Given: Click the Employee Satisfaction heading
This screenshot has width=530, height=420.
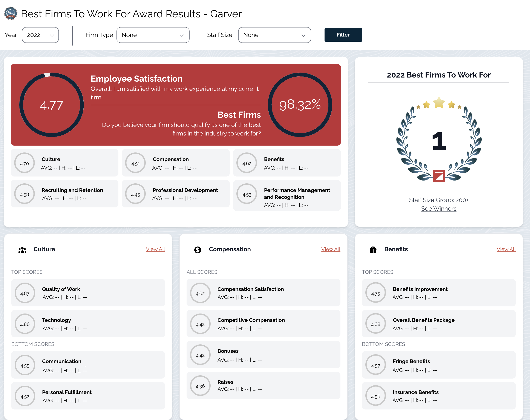Looking at the screenshot, I should tap(137, 79).
